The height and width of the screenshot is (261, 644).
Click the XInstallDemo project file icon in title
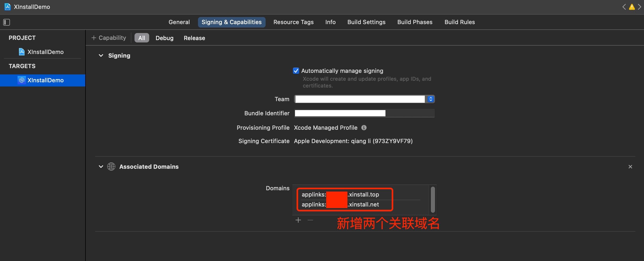(8, 7)
